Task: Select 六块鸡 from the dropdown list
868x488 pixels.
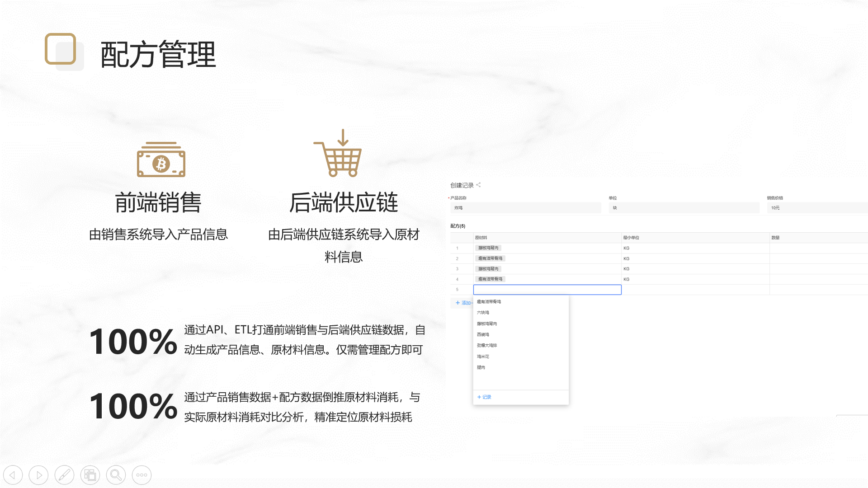Action: 483,313
